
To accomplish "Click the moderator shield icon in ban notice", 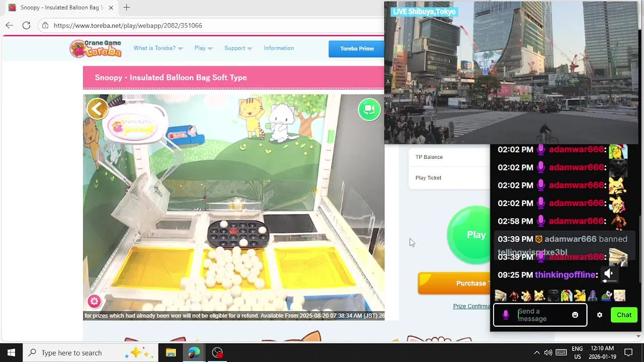I will pos(539,239).
